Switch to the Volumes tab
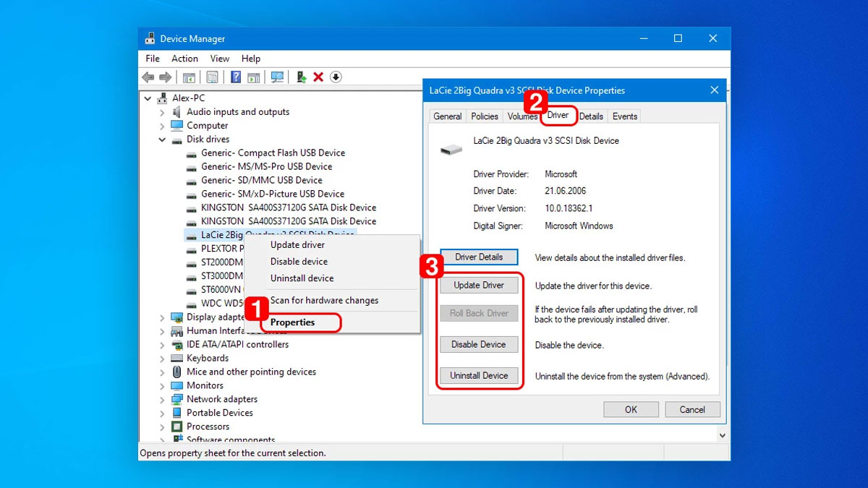 click(x=522, y=116)
